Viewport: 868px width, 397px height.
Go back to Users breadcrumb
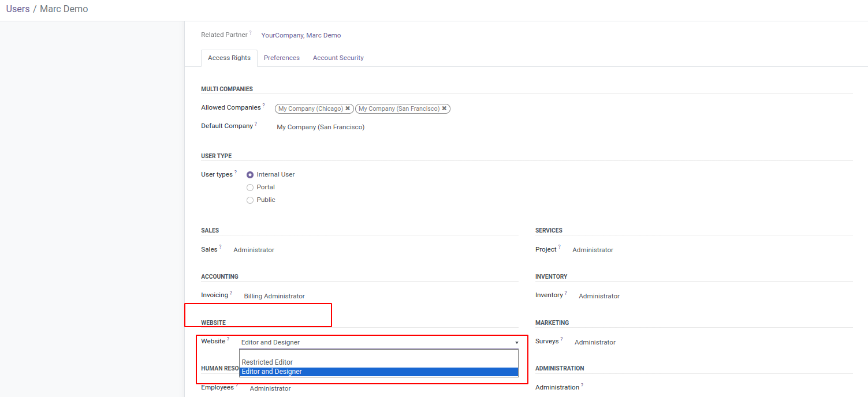(x=18, y=9)
